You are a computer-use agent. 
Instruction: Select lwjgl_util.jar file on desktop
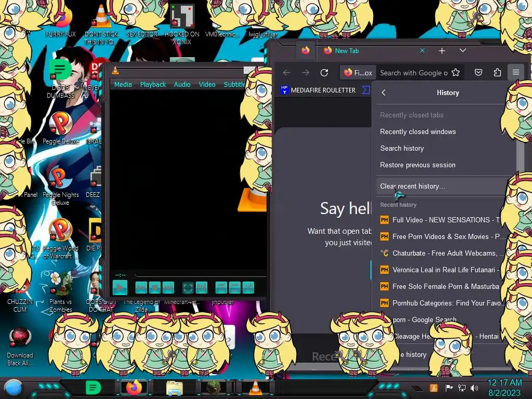(263, 34)
